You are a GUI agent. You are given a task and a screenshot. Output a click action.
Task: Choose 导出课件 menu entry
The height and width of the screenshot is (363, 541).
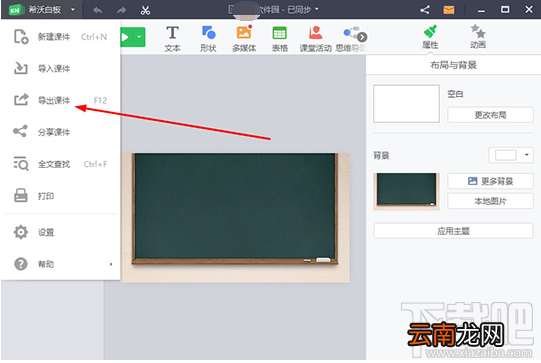click(61, 100)
